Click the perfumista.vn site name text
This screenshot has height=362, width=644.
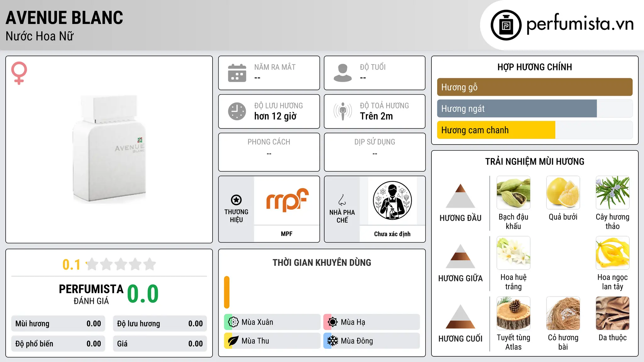pos(580,24)
